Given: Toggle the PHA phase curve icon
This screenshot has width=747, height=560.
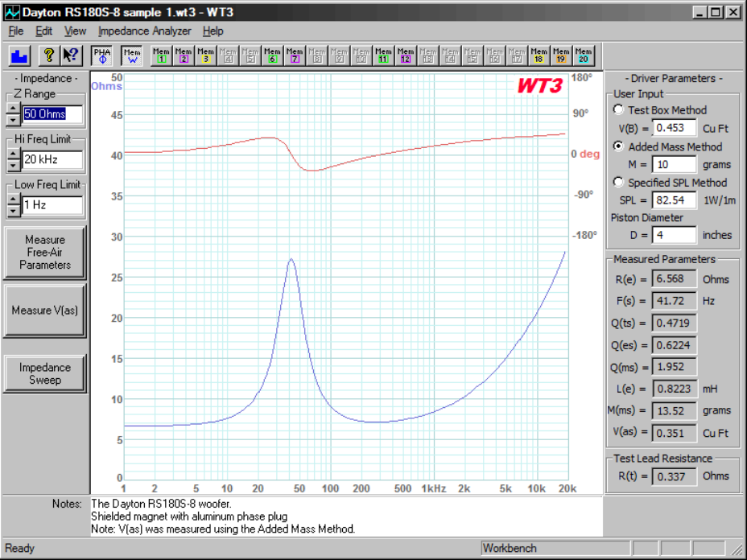Looking at the screenshot, I should pos(102,55).
